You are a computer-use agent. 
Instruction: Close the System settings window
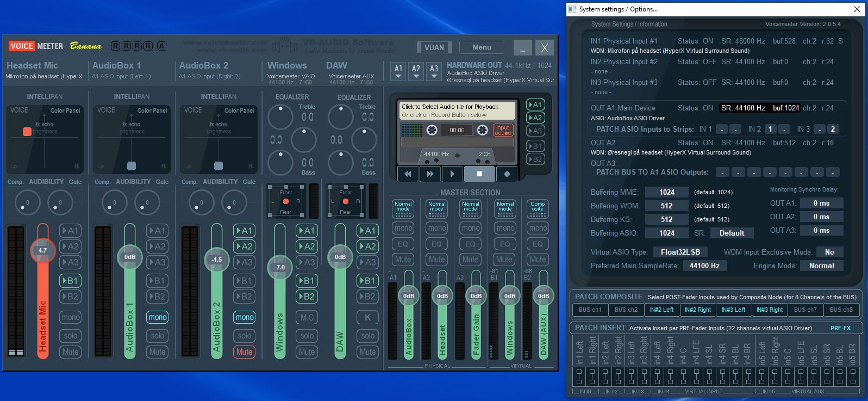pos(857,9)
